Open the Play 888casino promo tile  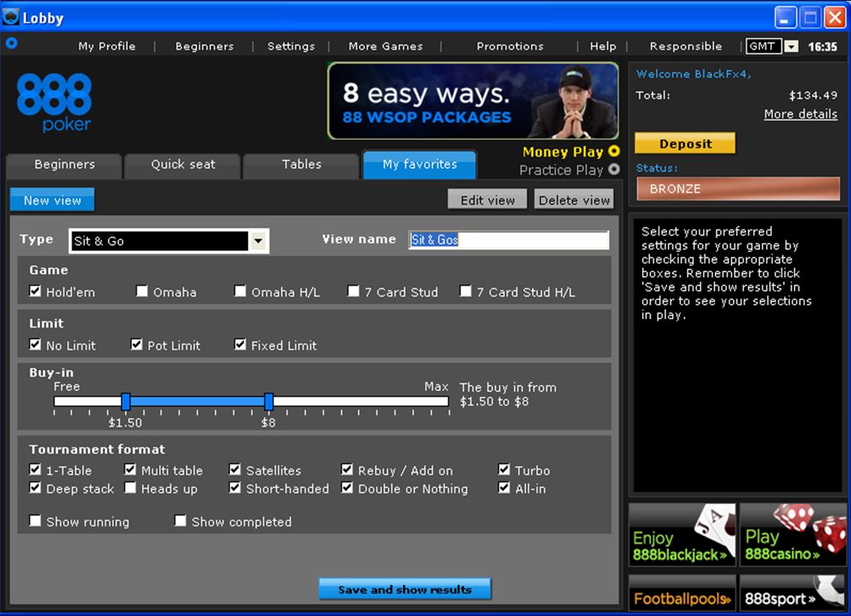click(793, 535)
